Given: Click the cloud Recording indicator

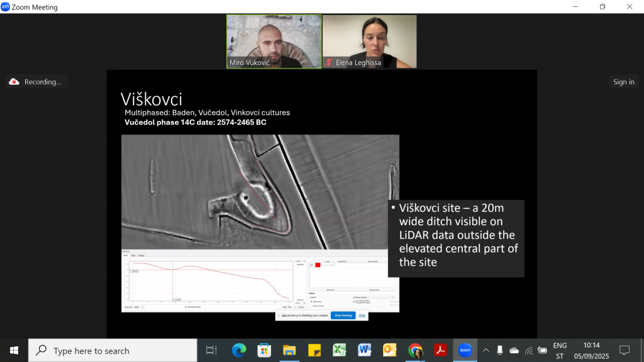Looking at the screenshot, I should click(36, 82).
